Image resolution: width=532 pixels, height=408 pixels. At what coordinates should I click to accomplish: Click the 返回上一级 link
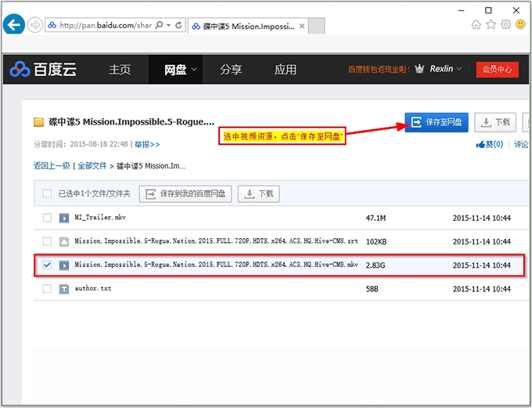[52, 166]
